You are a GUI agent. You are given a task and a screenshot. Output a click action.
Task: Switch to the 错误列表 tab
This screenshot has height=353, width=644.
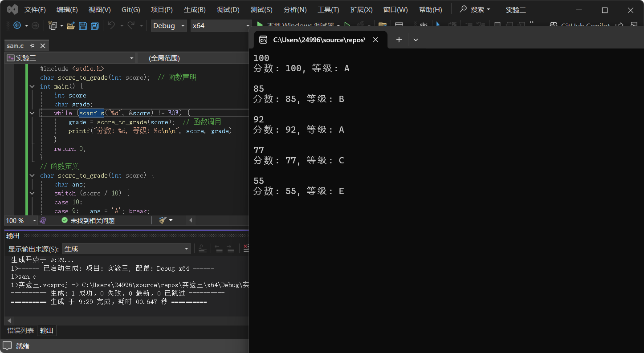(x=20, y=330)
